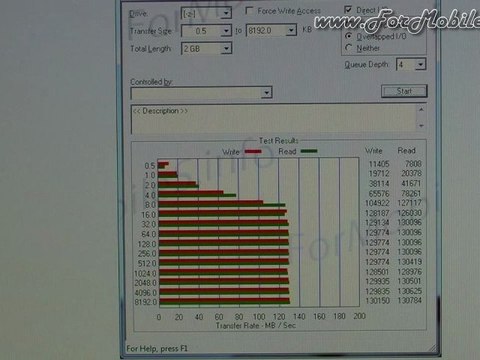The width and height of the screenshot is (480, 360).
Task: Click the Description box scroll down arrow
Action: (421, 126)
